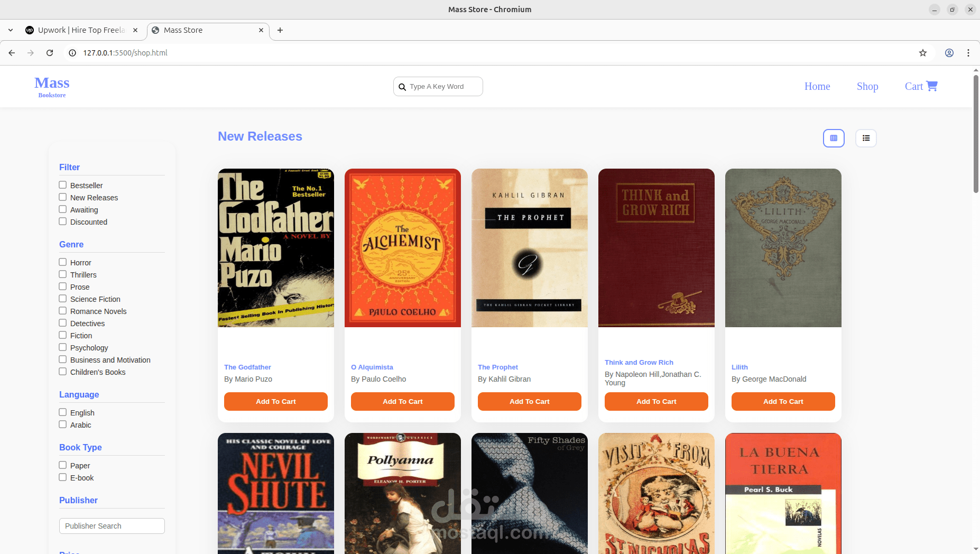Go forward in browser history

[x=31, y=53]
